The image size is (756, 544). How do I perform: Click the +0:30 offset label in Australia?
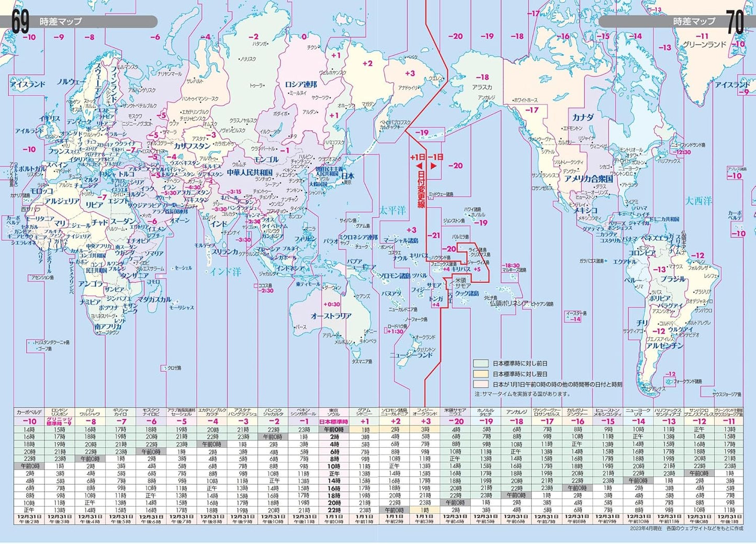point(331,304)
